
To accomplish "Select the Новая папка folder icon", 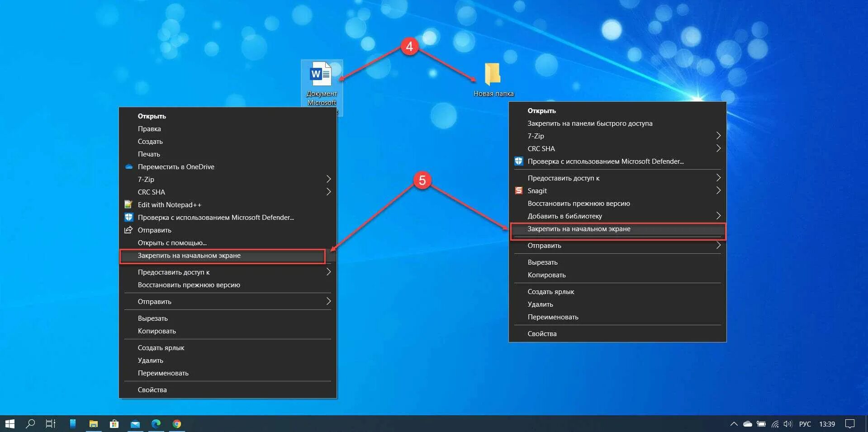I will click(493, 80).
